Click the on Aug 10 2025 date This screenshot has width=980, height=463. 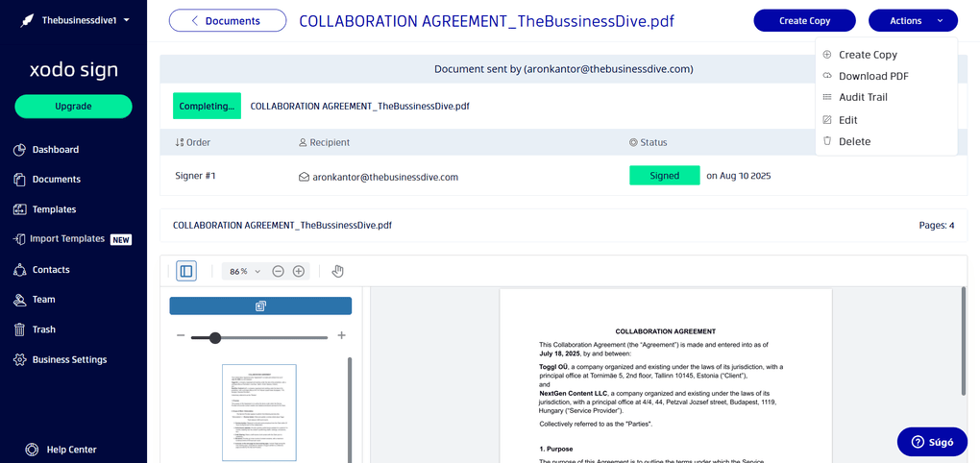tap(738, 176)
